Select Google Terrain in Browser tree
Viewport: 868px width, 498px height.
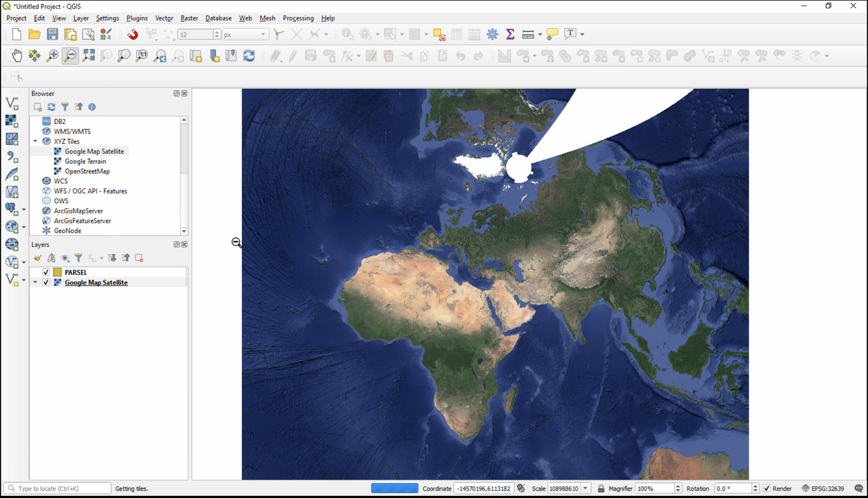point(85,161)
